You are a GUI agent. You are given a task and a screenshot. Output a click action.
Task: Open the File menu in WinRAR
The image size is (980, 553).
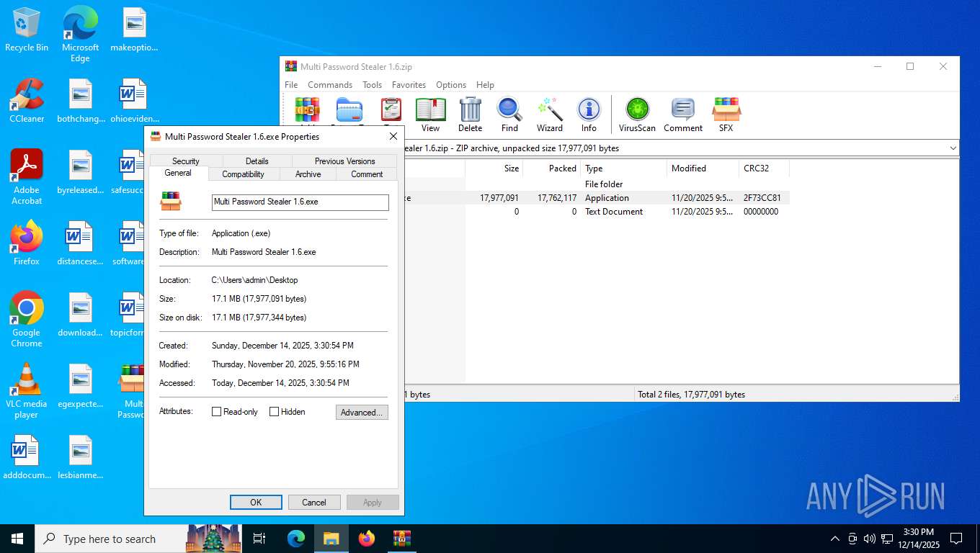(x=291, y=85)
